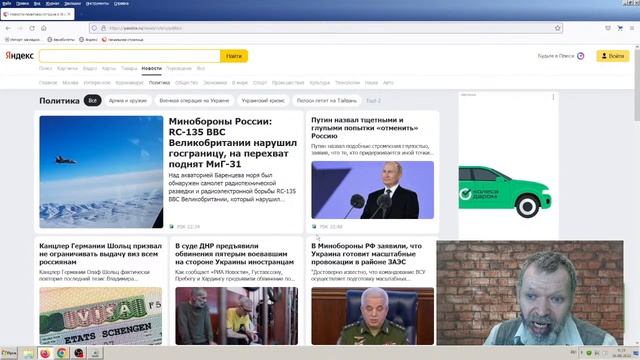Screen dimensions: 640x360
Task: Go back with the browser back arrow
Action: coord(8,28)
